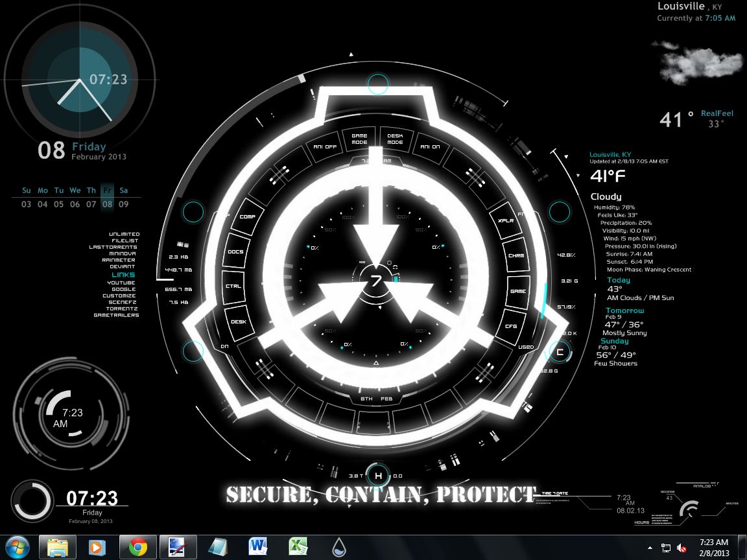Click the 8TH FEB date label on HUD

click(x=376, y=399)
